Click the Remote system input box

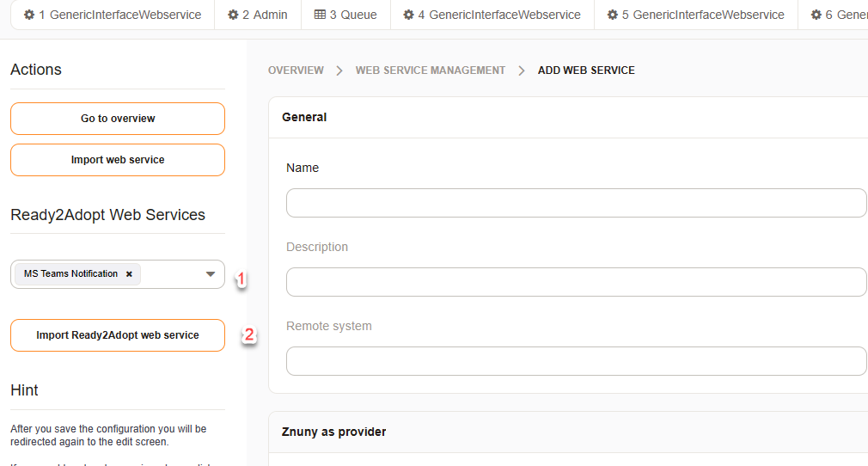tap(576, 361)
